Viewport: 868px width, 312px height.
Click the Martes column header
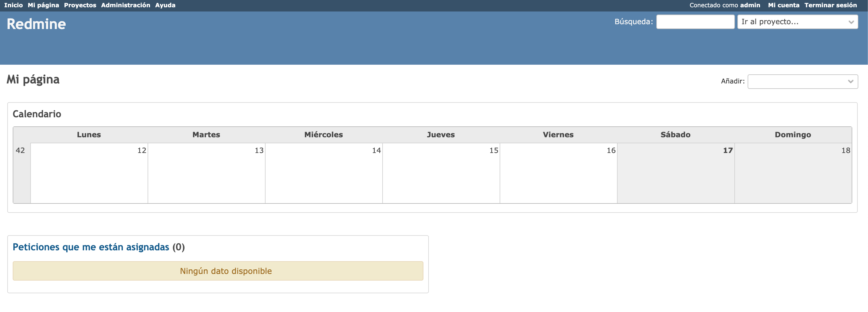pyautogui.click(x=206, y=135)
